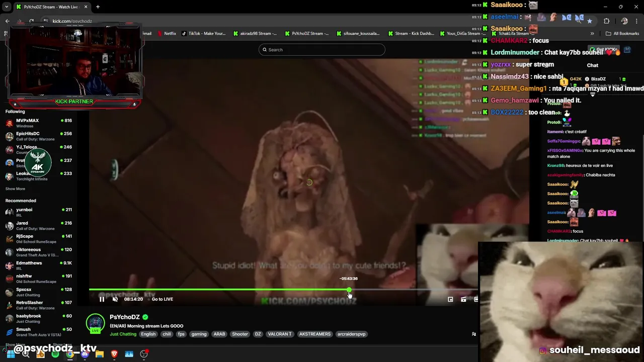The image size is (644, 362).
Task: Open Windows Start menu
Action: point(10,354)
